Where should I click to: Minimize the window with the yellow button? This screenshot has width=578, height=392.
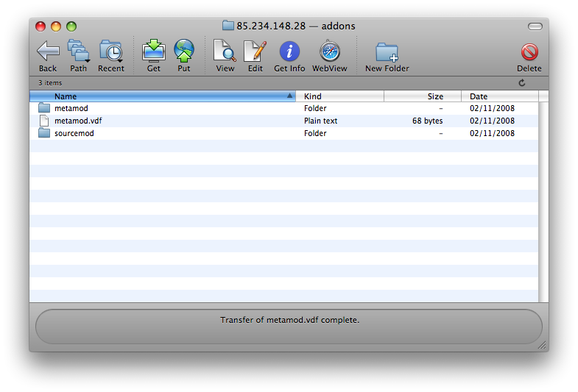pos(56,26)
